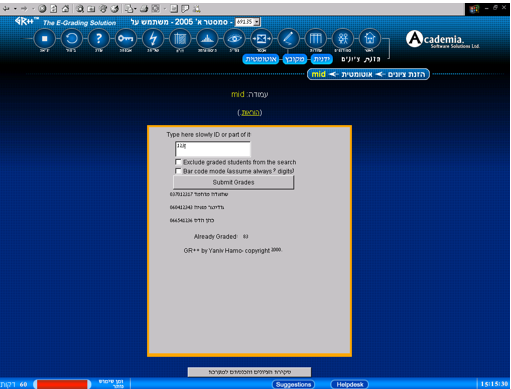The image size is (511, 389).
Task: Click the lightning bolt icon
Action: coord(153,39)
